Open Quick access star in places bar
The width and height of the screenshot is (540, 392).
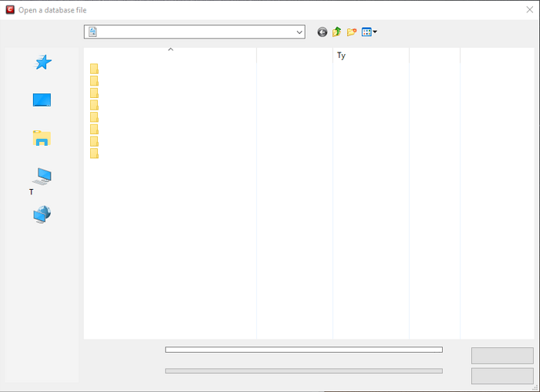coord(42,63)
